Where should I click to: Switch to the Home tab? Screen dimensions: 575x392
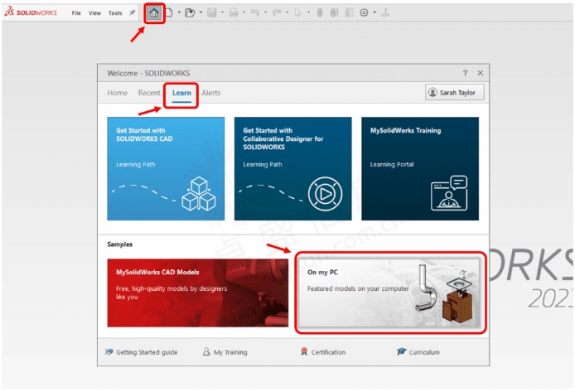(x=118, y=93)
